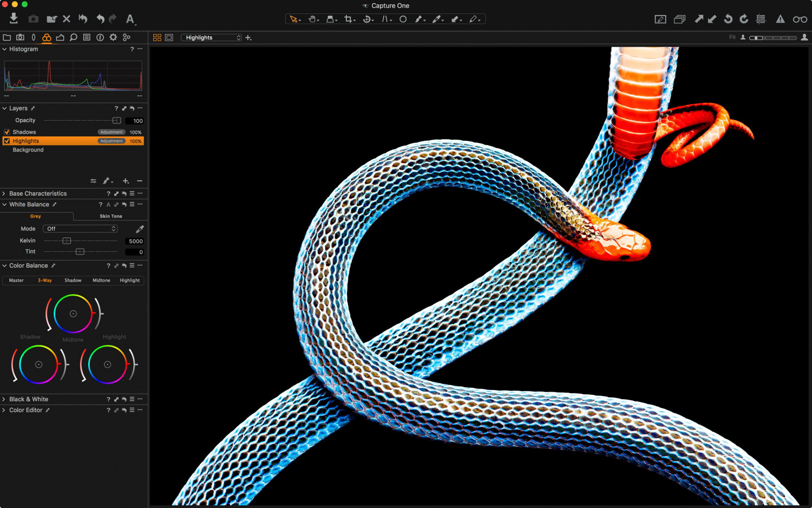Click the Edit Selected Variants icon

[679, 19]
